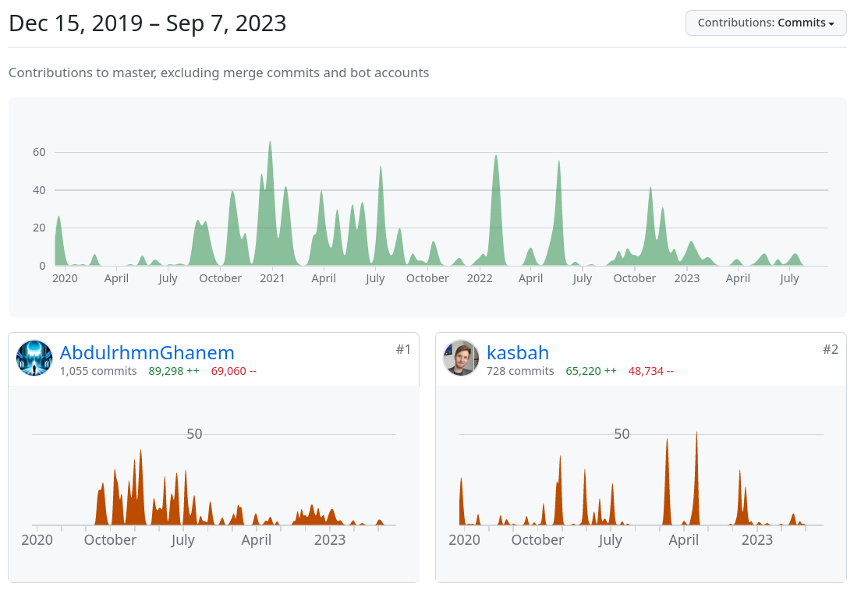Screen dimensions: 868x590
Task: Click the #1 rank label
Action: point(402,350)
